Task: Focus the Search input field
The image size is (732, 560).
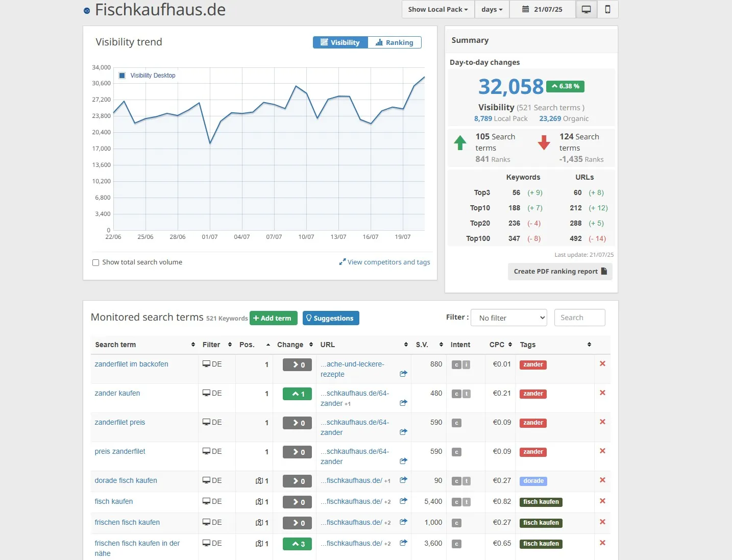Action: (580, 318)
